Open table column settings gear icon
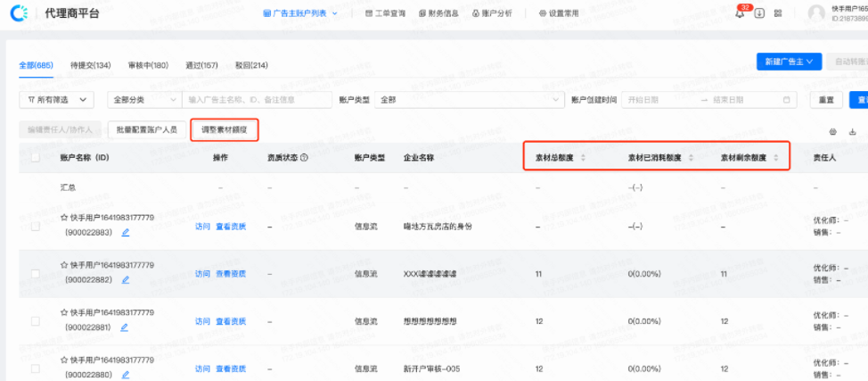 coord(832,132)
